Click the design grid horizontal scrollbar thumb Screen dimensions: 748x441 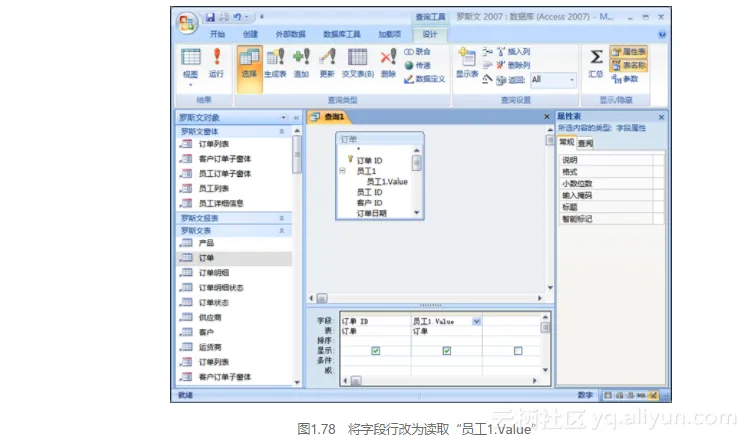click(356, 381)
